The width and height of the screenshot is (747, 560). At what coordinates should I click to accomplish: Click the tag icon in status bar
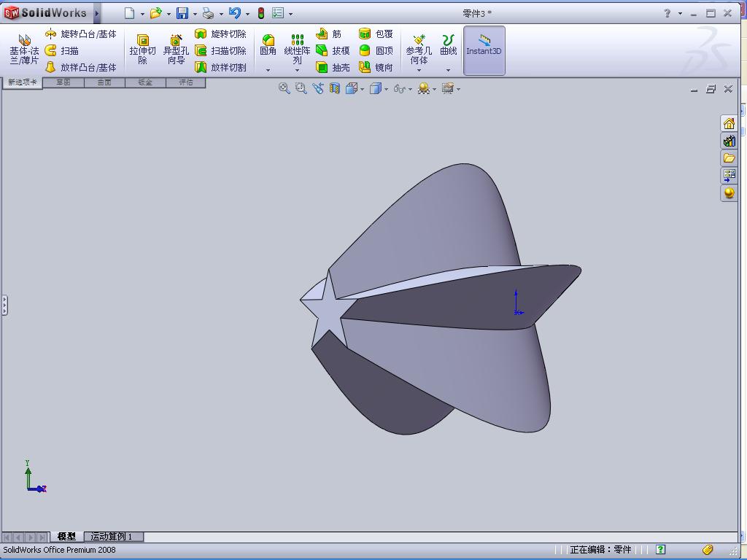708,550
